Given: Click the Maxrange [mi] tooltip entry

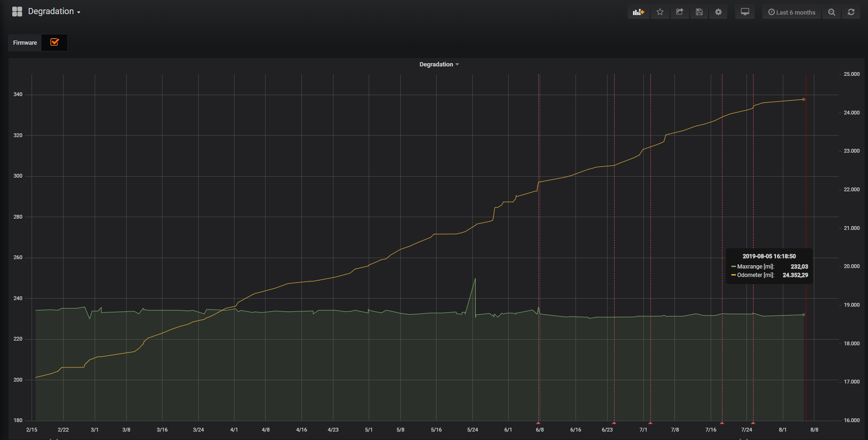Looking at the screenshot, I should (770, 267).
